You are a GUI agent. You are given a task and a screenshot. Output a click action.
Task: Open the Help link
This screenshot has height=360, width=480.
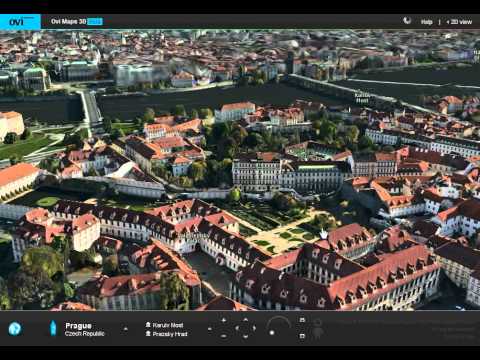point(427,22)
